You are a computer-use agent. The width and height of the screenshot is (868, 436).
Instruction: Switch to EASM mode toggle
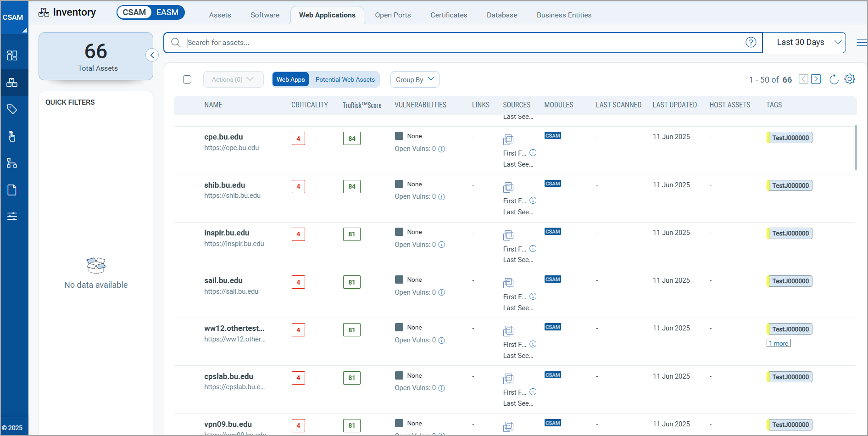(167, 12)
